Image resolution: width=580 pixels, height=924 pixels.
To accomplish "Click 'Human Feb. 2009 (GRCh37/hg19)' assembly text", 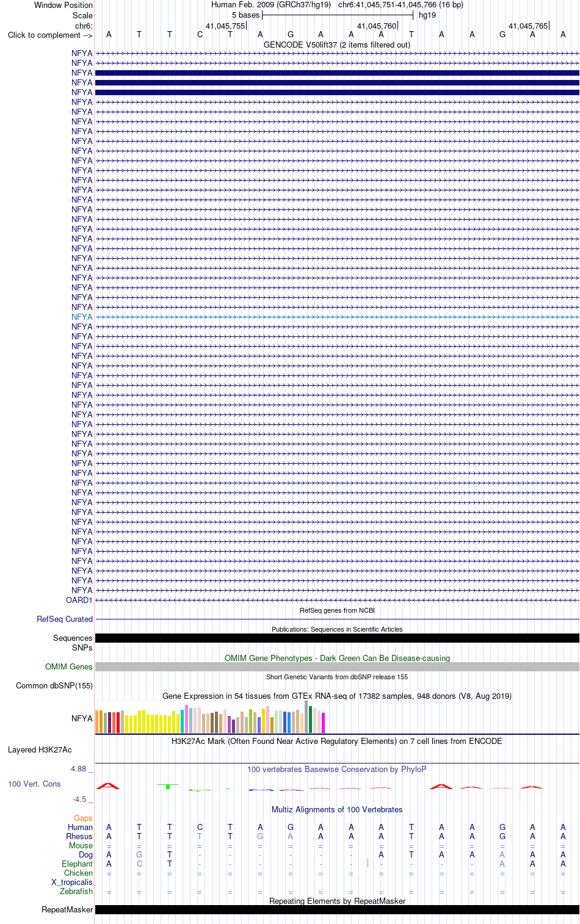I will pos(271,5).
